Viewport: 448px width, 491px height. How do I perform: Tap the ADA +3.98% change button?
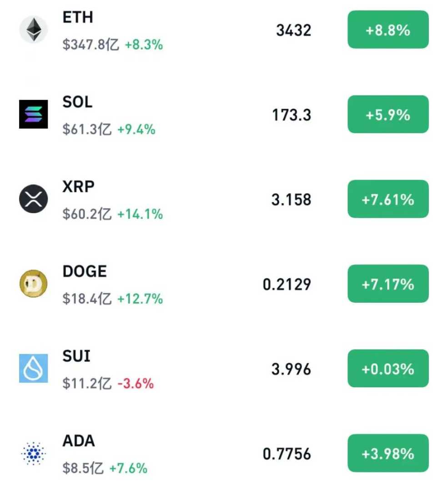[x=388, y=453]
